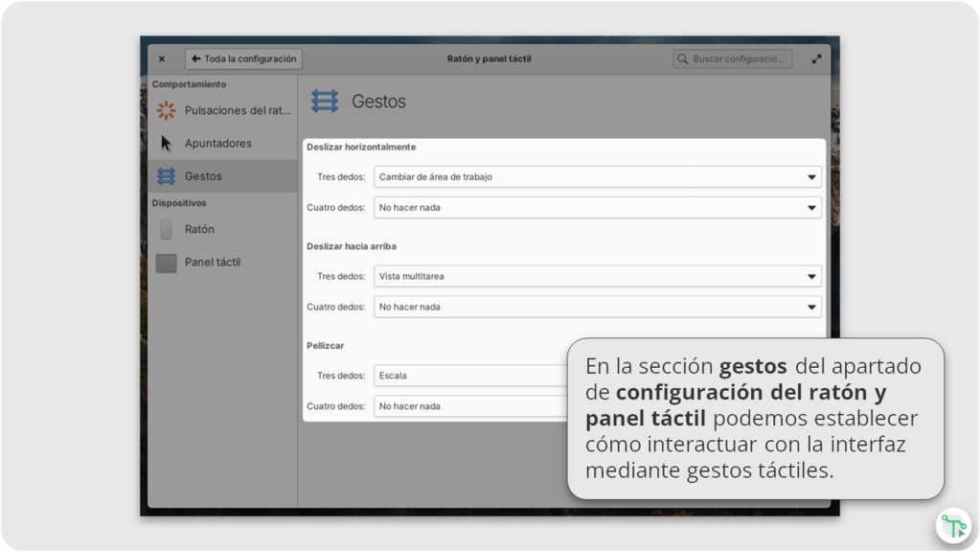Viewport: 980px width, 552px height.
Task: Click the green logo badge at corner
Action: pyautogui.click(x=953, y=525)
